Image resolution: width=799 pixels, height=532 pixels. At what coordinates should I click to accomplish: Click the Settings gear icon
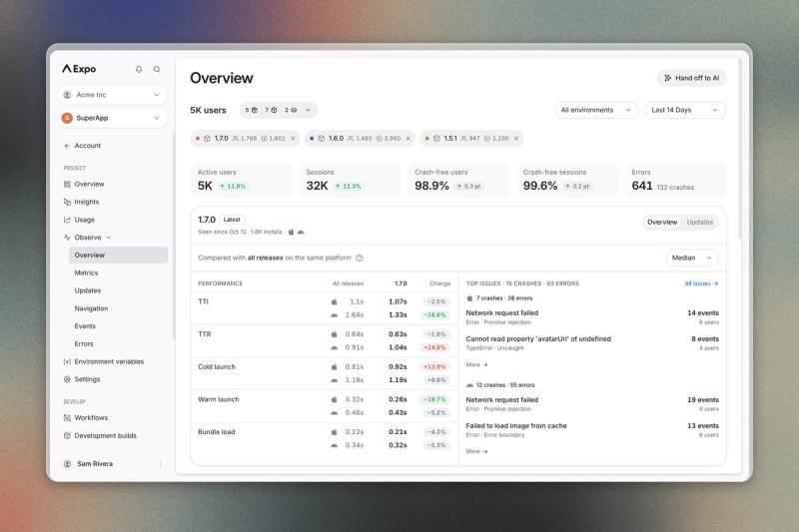point(67,379)
